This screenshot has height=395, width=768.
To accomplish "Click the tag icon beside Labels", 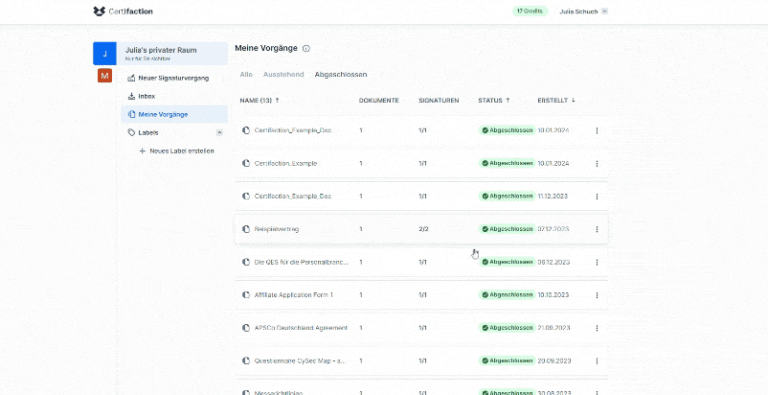I will tap(131, 133).
